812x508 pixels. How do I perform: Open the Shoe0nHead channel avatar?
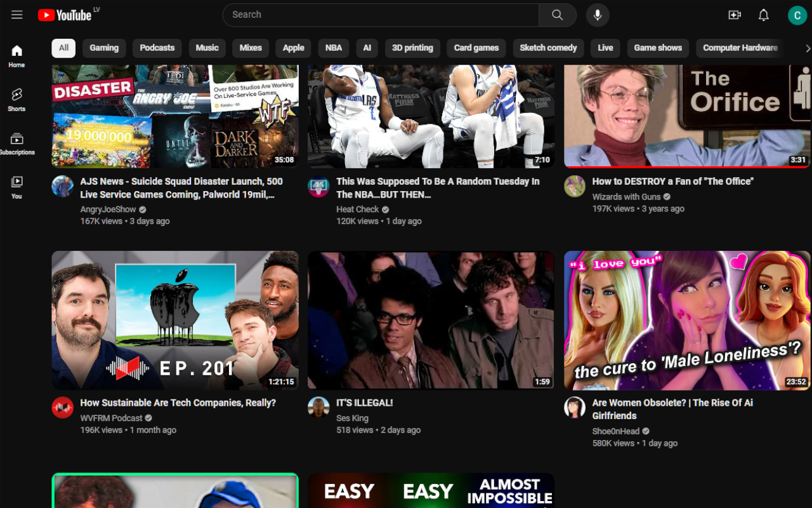tap(575, 408)
